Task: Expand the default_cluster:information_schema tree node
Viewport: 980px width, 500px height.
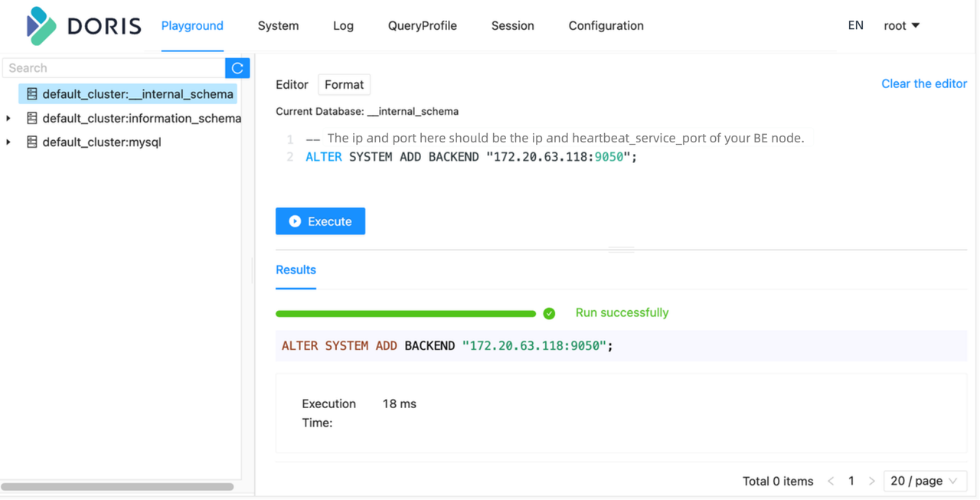Action: coord(8,118)
